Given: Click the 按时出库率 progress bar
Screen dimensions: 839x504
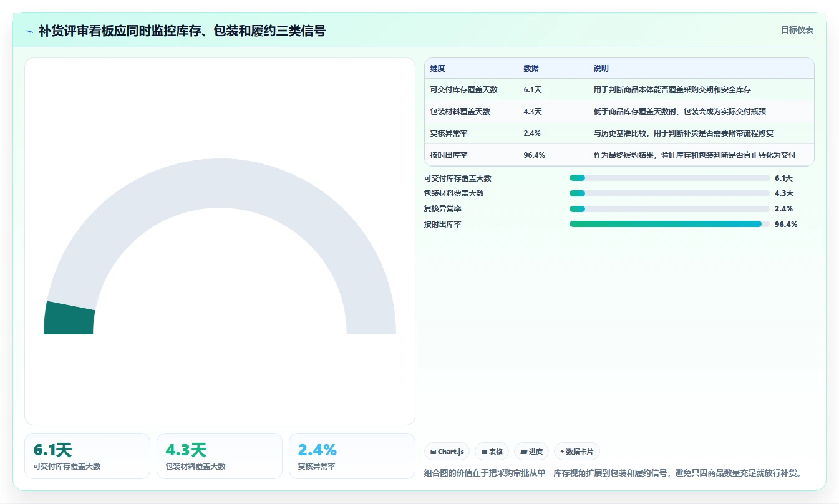Looking at the screenshot, I should [669, 224].
